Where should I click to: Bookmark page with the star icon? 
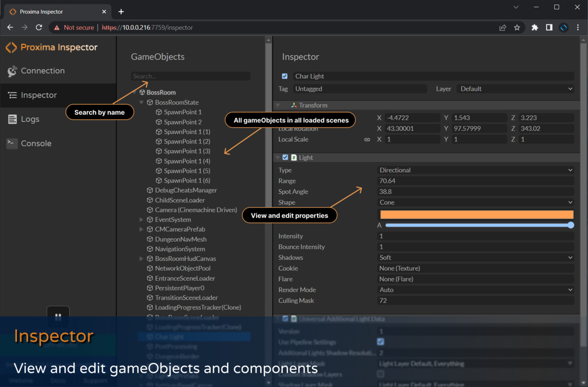tap(517, 27)
